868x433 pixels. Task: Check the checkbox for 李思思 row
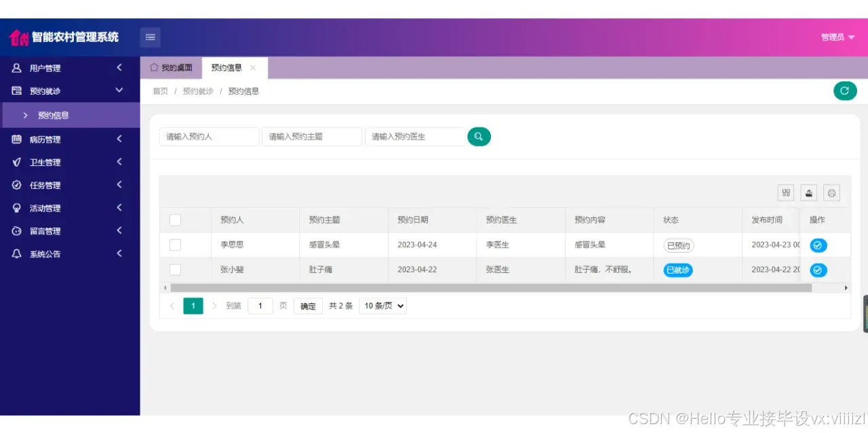[175, 245]
